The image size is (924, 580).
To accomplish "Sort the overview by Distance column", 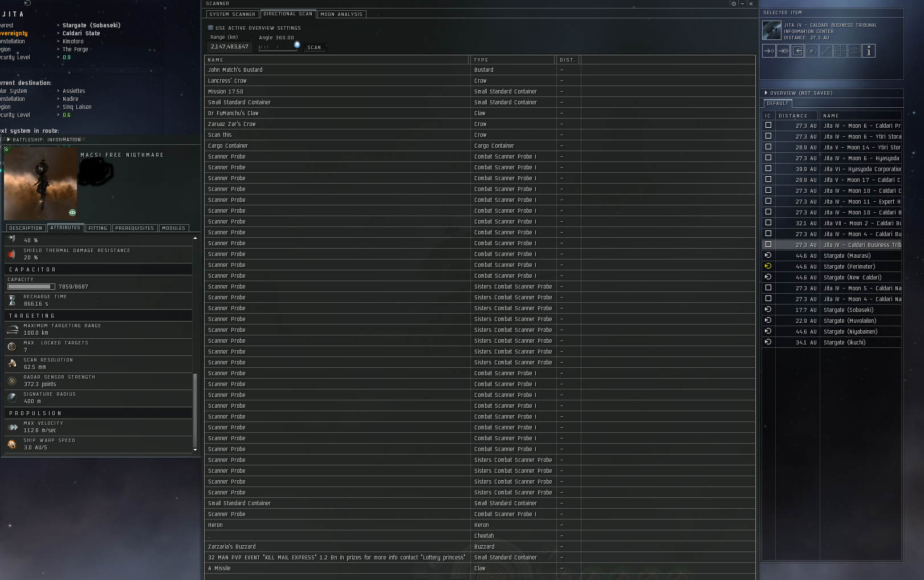I will pyautogui.click(x=796, y=116).
